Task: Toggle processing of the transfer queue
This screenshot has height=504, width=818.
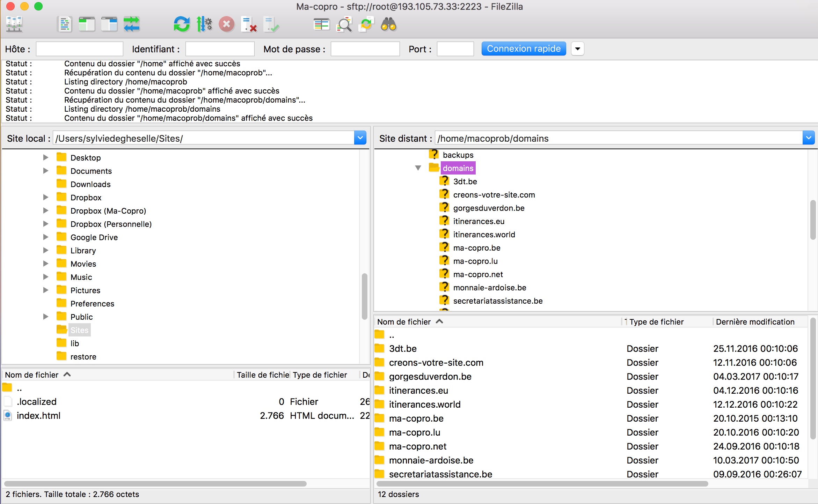Action: (x=204, y=24)
